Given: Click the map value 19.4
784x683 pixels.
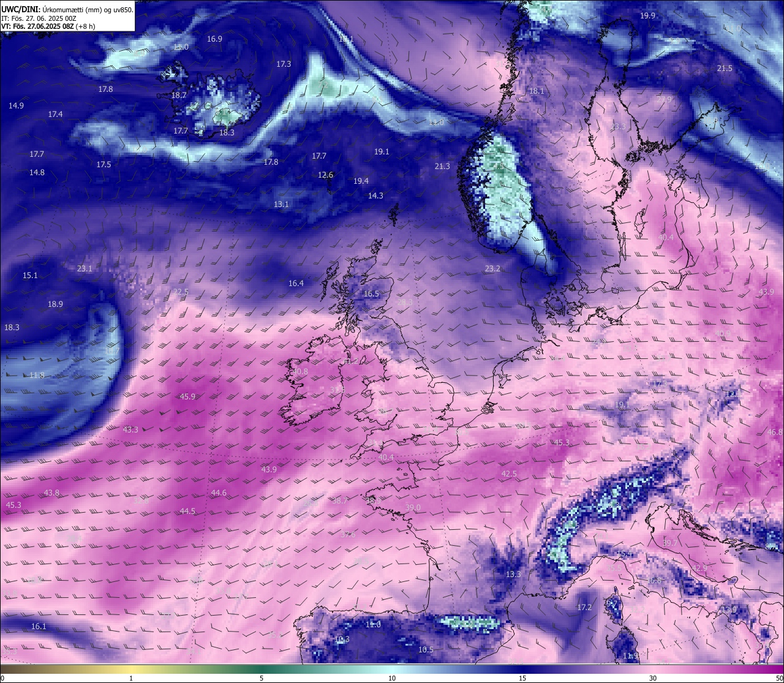Looking at the screenshot, I should pos(361,181).
